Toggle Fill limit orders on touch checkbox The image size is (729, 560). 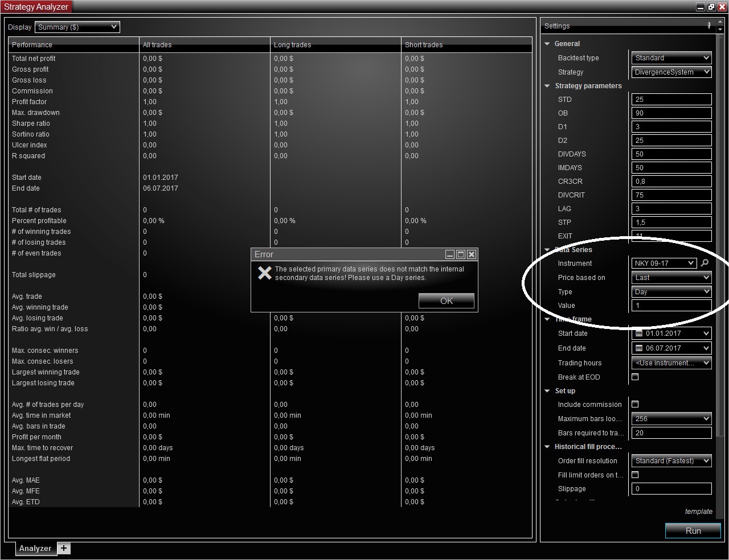point(635,475)
